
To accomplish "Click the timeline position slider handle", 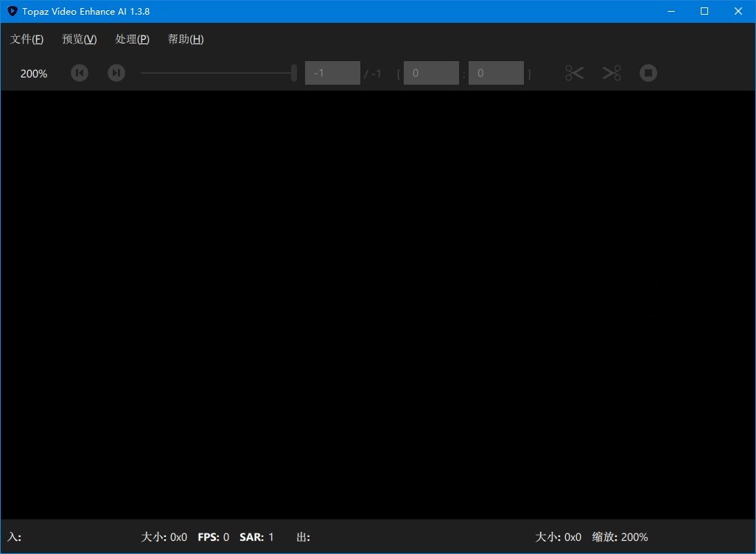I will click(293, 73).
